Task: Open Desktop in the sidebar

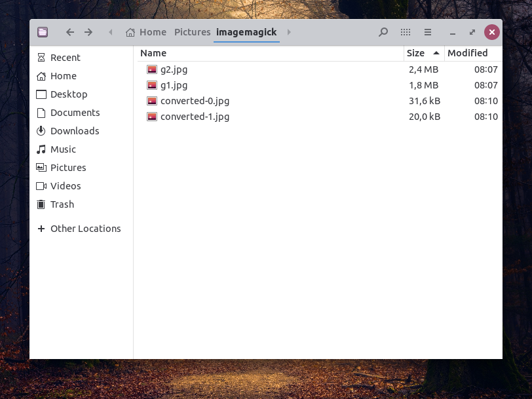Action: click(81, 94)
